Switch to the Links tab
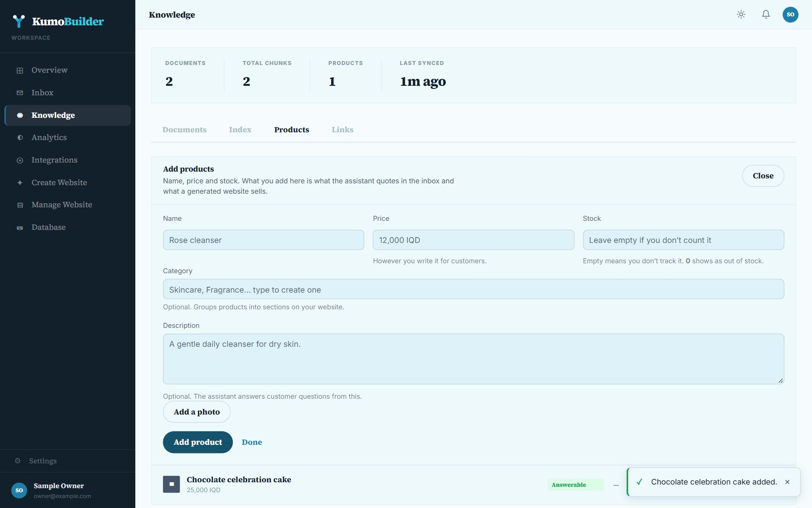 click(x=342, y=130)
